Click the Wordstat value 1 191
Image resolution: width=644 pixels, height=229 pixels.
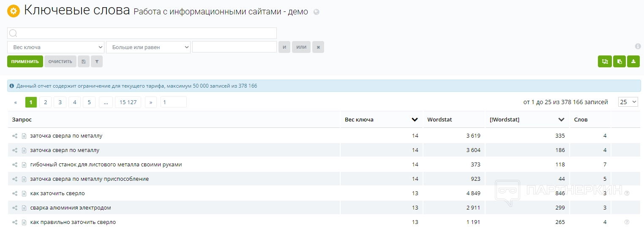click(x=473, y=222)
